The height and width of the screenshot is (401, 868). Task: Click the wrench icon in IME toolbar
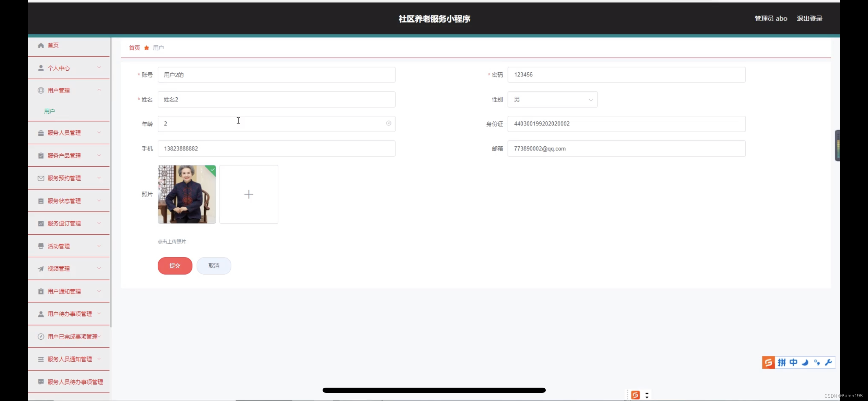[x=829, y=362]
